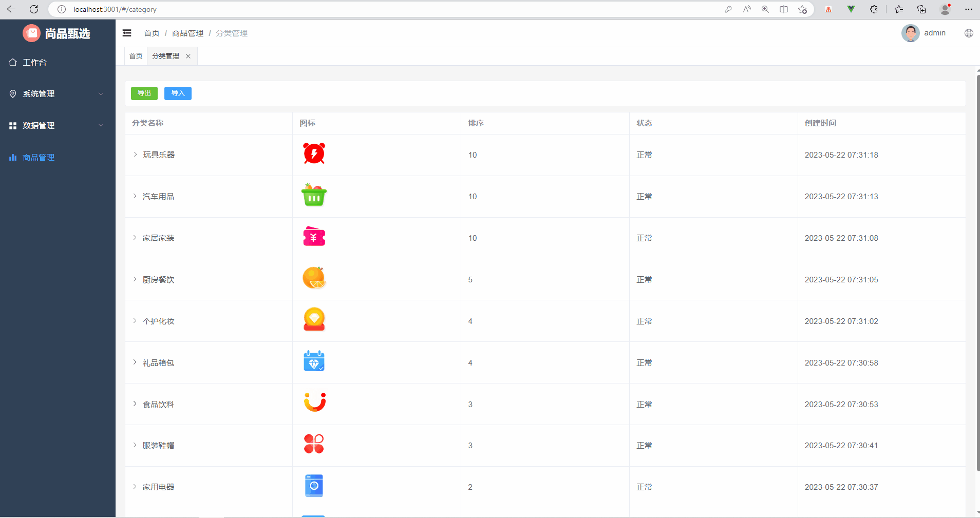Click the zoom magnifier icon in address bar
The image size is (980, 518).
tap(765, 9)
